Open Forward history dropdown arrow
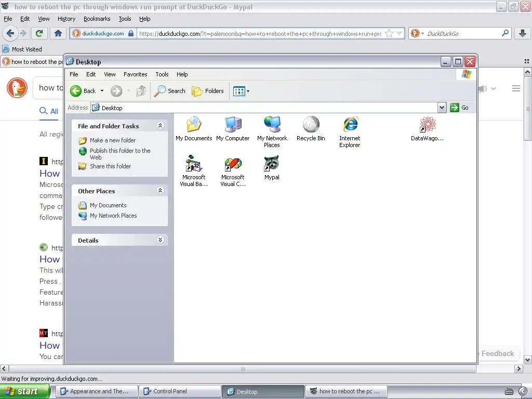 [128, 91]
